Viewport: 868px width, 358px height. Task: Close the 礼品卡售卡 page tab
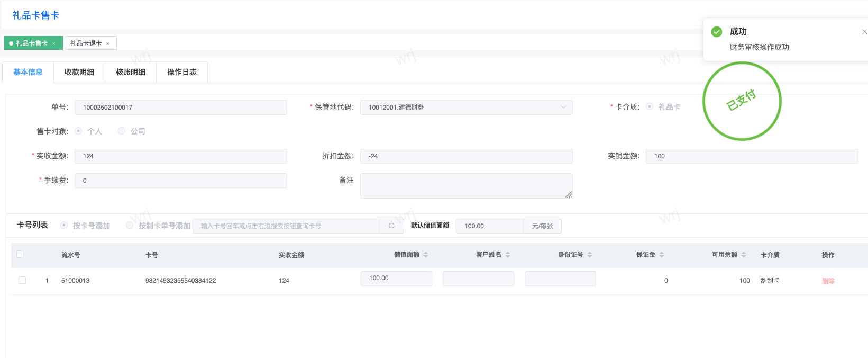pos(54,43)
